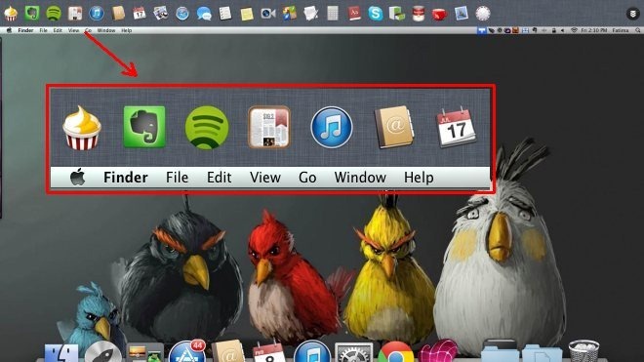Viewport: 644px width, 362px height.
Task: Open the brown address book in top bar
Action: 118,13
